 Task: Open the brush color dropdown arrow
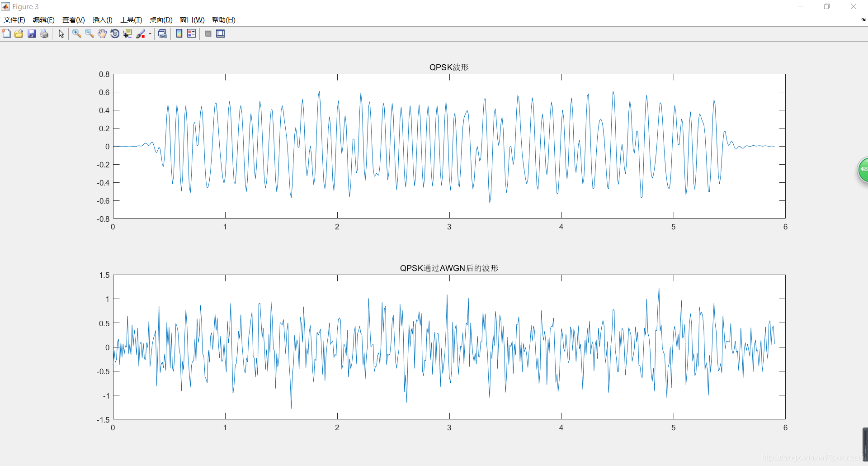click(150, 34)
